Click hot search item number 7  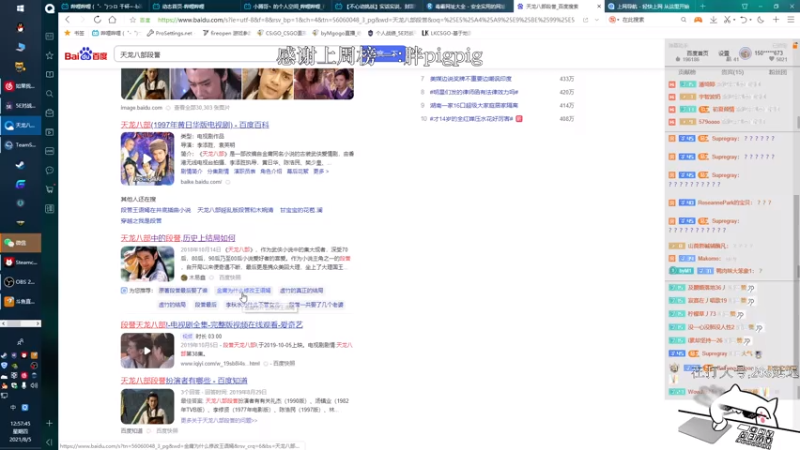(x=470, y=79)
